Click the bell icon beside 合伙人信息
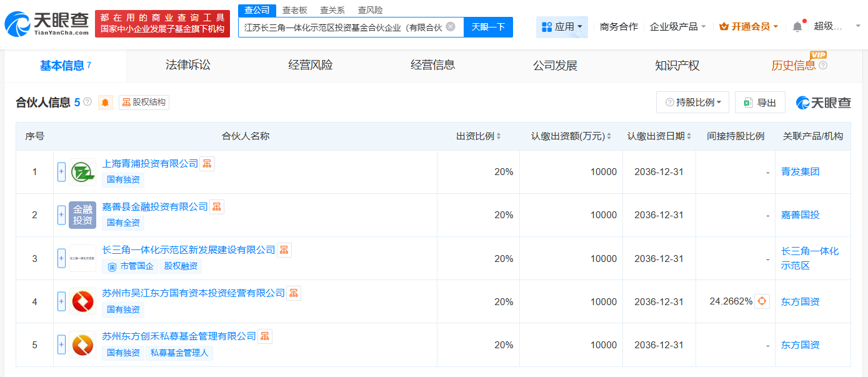868x377 pixels. click(104, 102)
